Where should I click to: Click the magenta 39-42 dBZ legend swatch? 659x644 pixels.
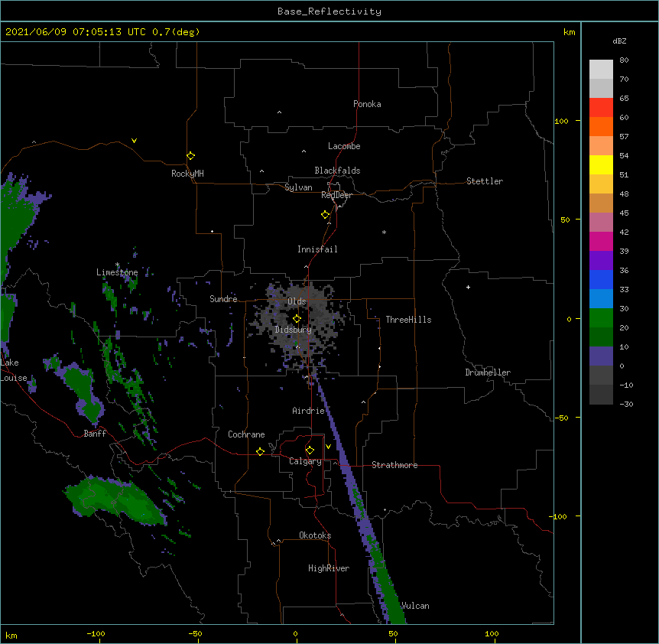pyautogui.click(x=601, y=241)
